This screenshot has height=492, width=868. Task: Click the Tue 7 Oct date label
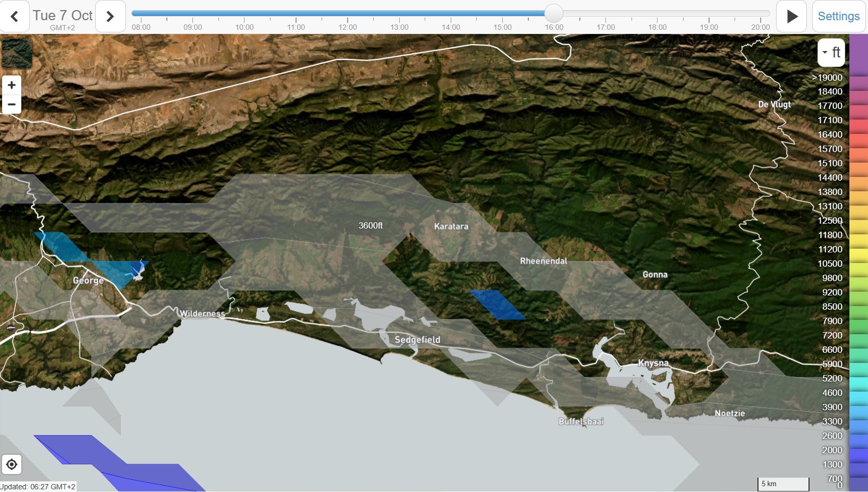coord(63,16)
